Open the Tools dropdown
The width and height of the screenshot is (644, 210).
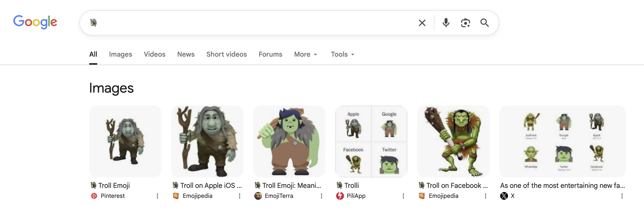tap(342, 54)
